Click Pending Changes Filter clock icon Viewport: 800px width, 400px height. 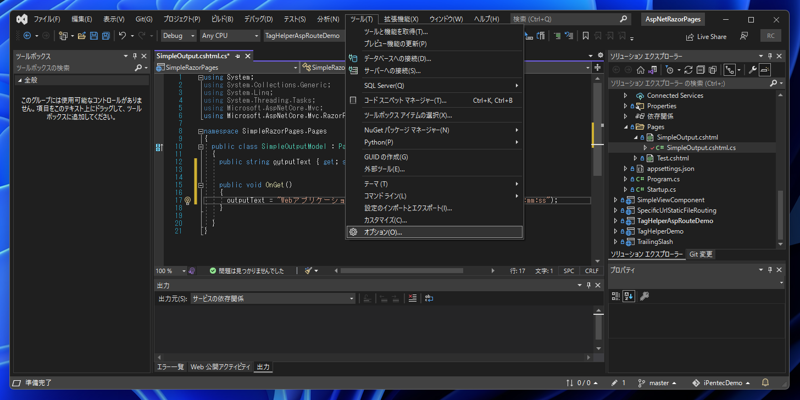pos(670,70)
